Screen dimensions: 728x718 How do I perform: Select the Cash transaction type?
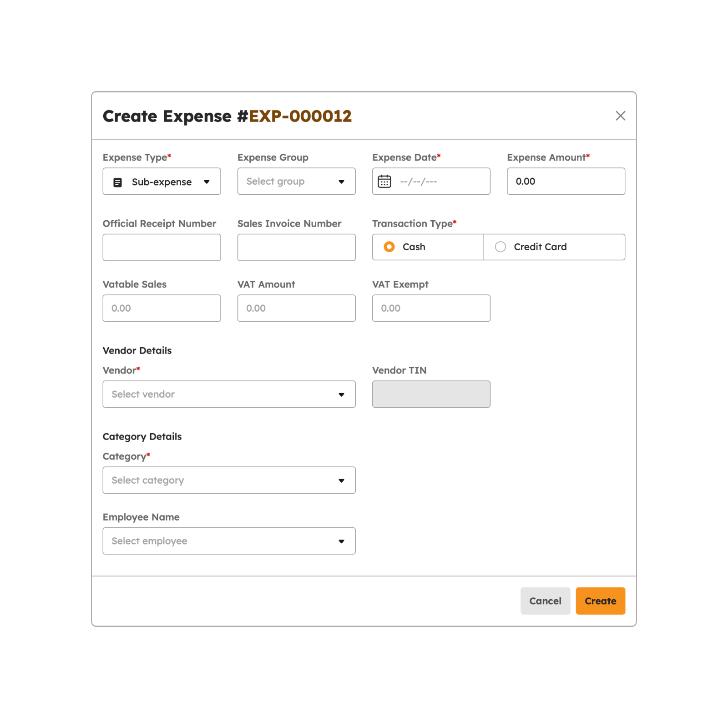(x=428, y=247)
